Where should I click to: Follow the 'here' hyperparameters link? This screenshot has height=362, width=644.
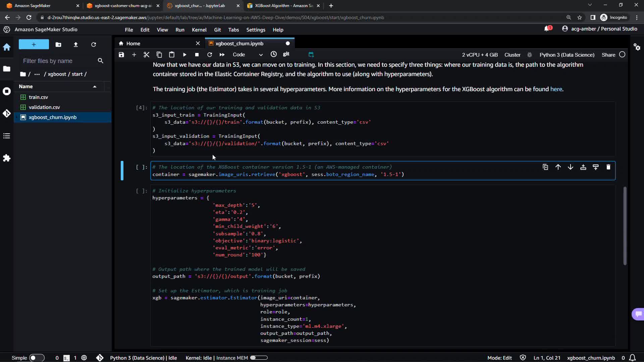click(x=556, y=89)
